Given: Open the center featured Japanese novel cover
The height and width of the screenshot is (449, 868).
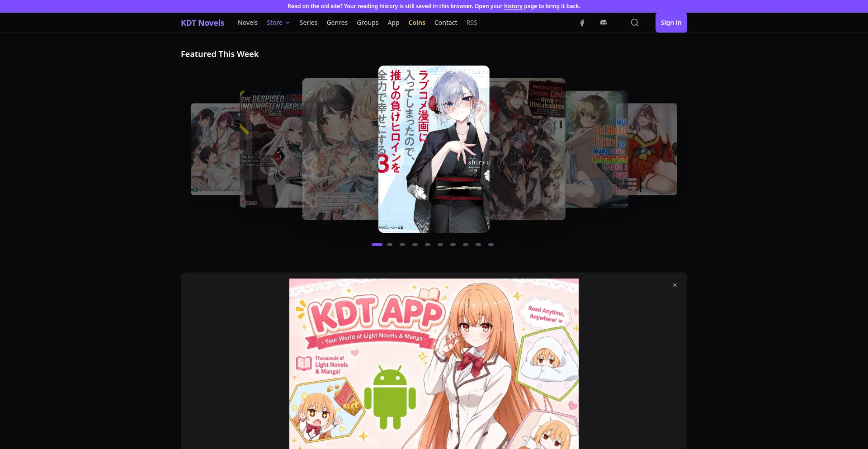Looking at the screenshot, I should click(434, 149).
